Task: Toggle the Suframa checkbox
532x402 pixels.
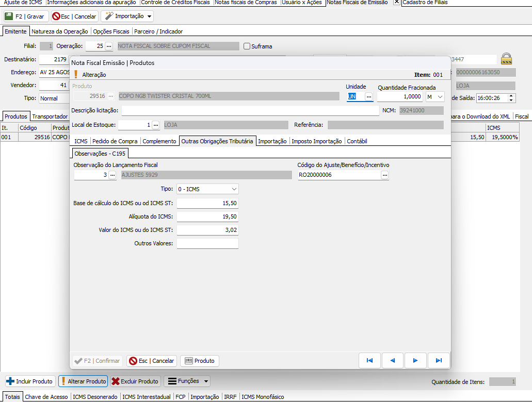Action: pos(247,46)
